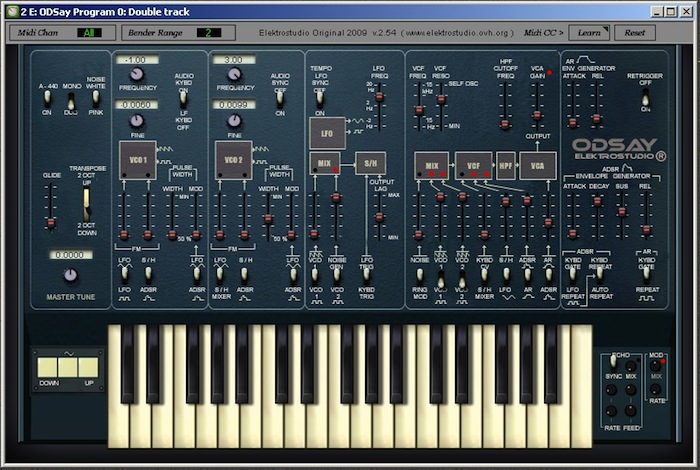The width and height of the screenshot is (700, 470).
Task: Flip KYBD Repeat / Auto Repeat switch
Action: click(600, 275)
